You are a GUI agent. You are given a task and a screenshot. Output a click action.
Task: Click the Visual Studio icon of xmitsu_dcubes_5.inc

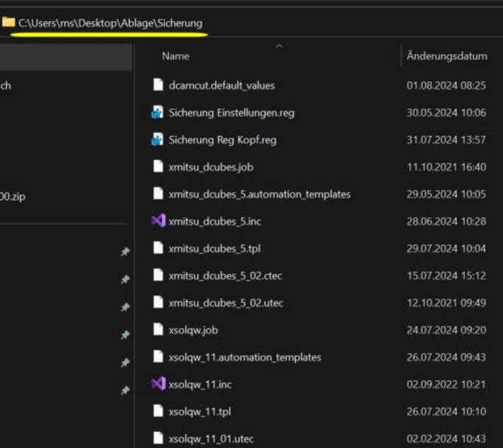pyautogui.click(x=158, y=222)
